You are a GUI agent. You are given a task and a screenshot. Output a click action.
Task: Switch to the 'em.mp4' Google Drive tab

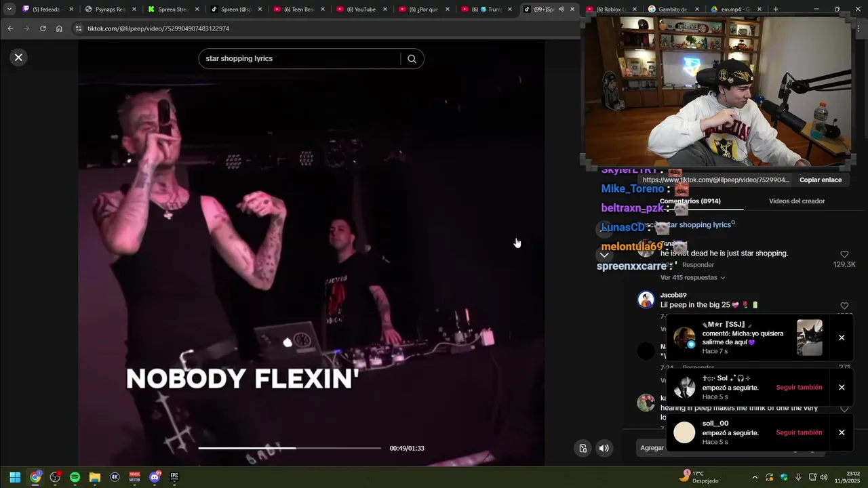(x=736, y=9)
